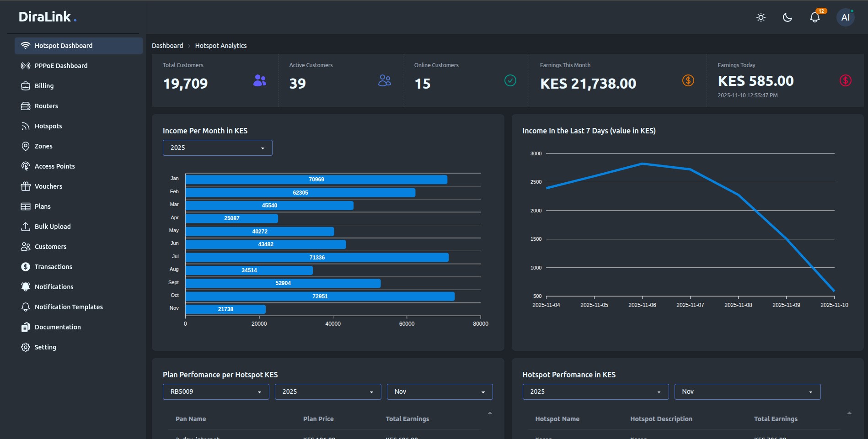This screenshot has height=439, width=868.
Task: Open the Nov month dropdown in Plan Performance
Action: [x=439, y=391]
